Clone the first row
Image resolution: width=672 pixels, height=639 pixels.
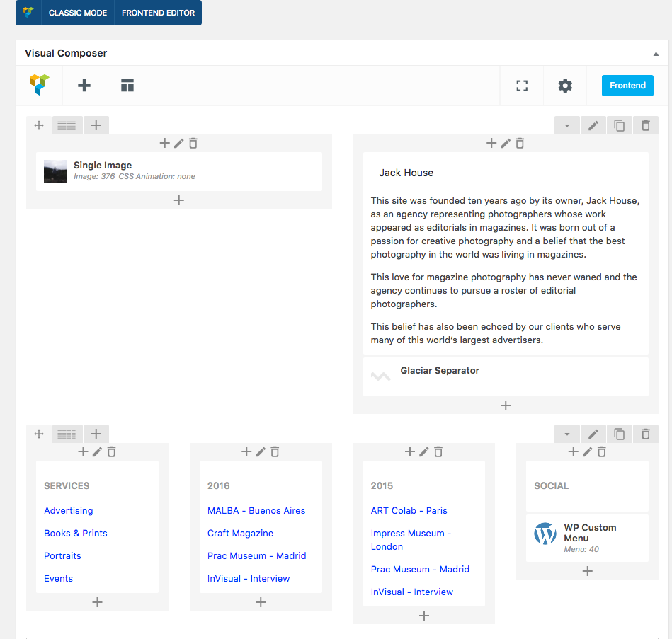pyautogui.click(x=620, y=125)
